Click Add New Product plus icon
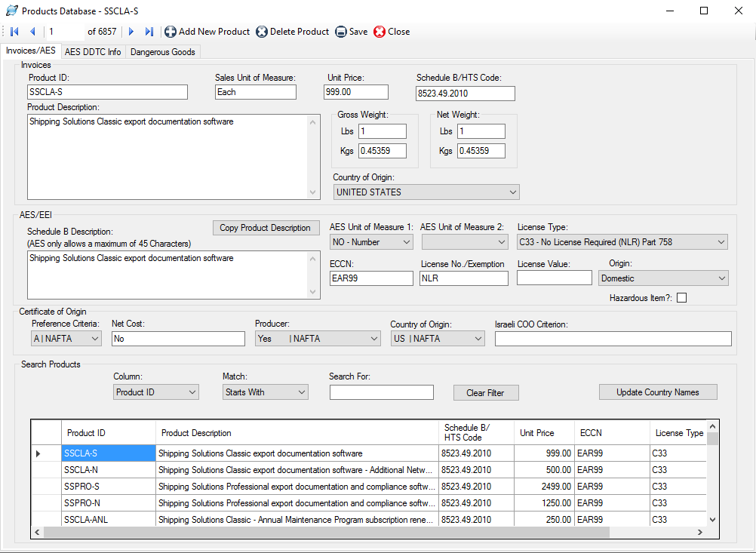The height and width of the screenshot is (553, 756). pos(171,32)
